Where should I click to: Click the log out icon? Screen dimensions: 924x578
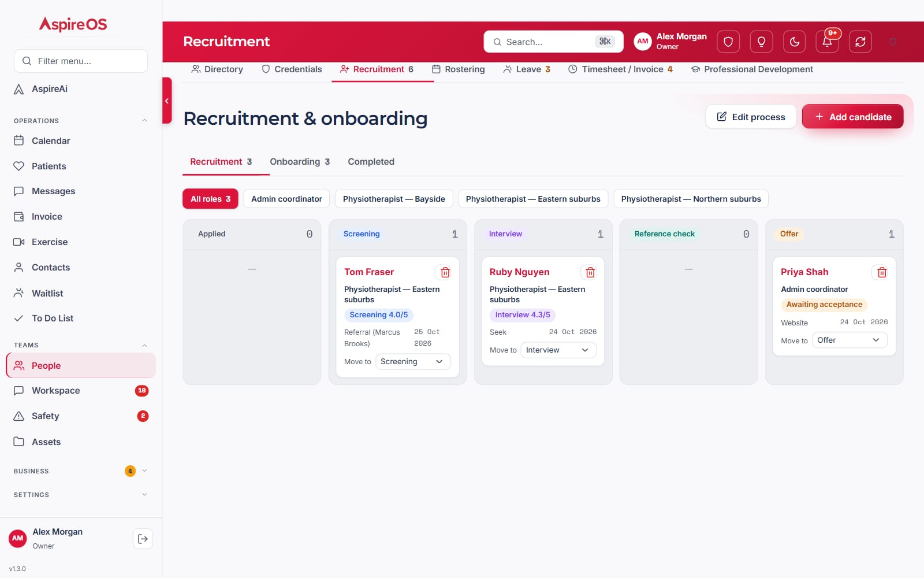[143, 539]
